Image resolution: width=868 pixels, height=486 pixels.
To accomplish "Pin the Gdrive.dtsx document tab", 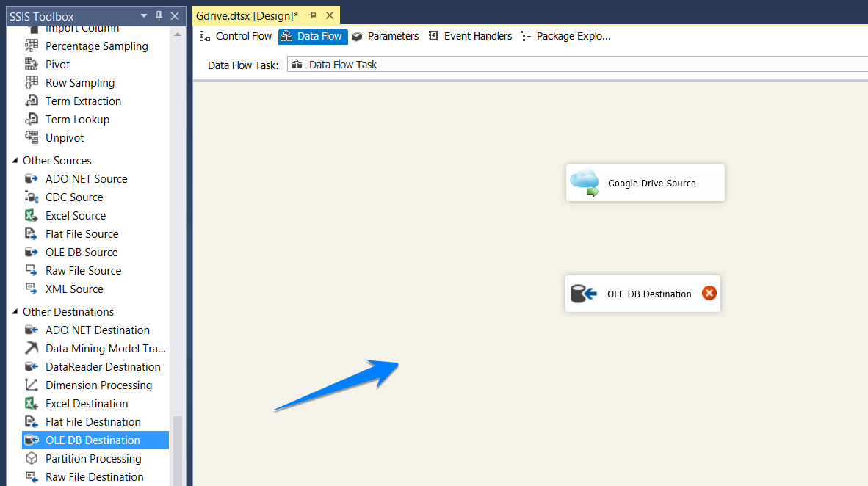I will point(312,15).
